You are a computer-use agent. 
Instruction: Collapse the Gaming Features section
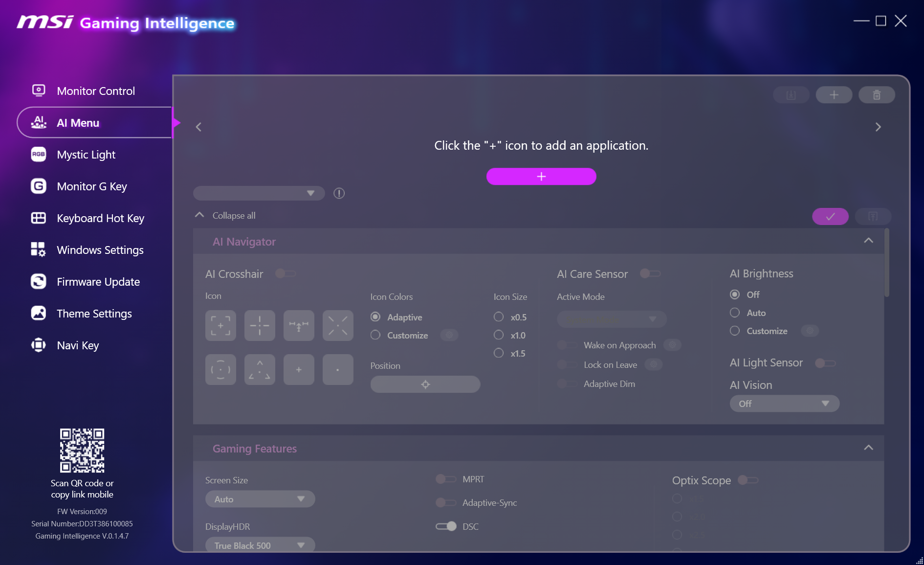[869, 448]
